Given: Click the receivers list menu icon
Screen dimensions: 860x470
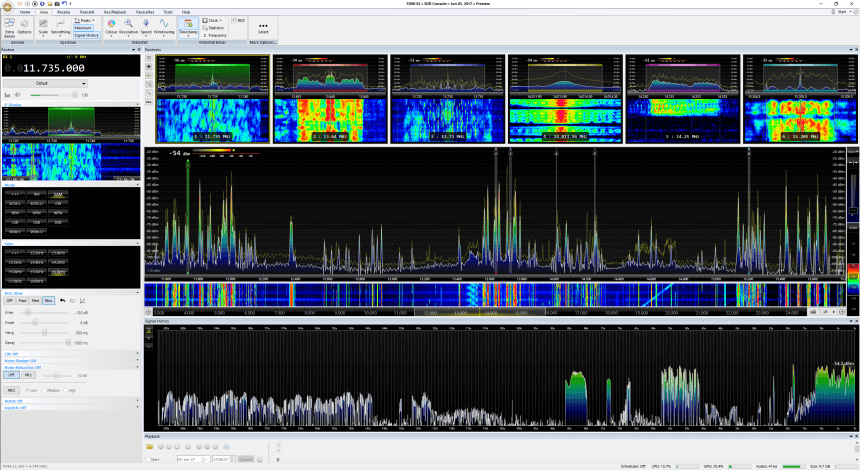Looking at the screenshot, I should pyautogui.click(x=149, y=58).
